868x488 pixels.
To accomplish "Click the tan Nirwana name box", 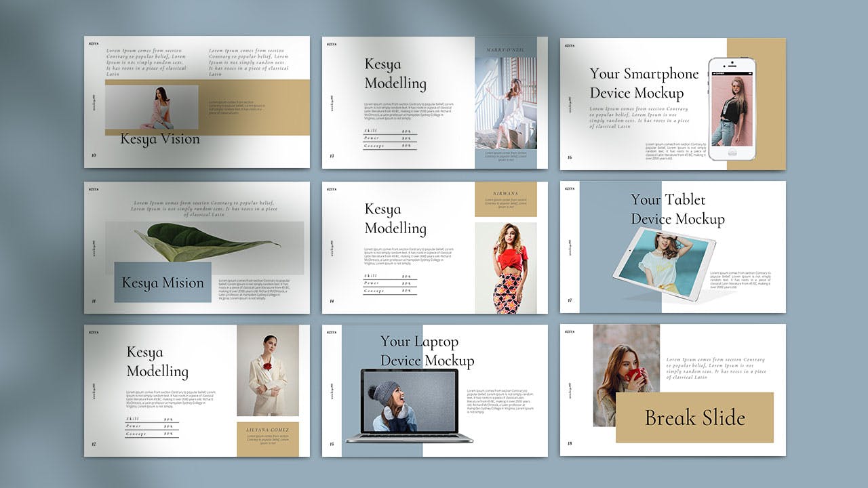I will (505, 199).
